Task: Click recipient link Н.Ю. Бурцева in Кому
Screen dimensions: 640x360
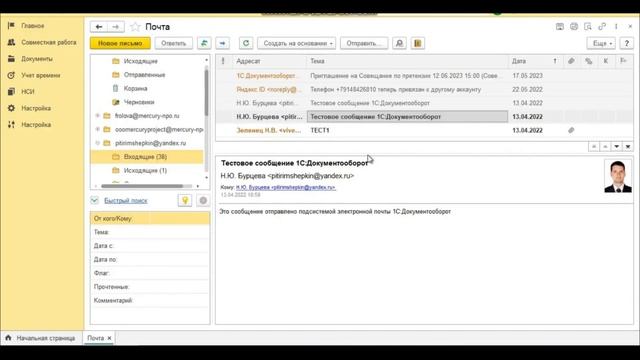Action: (x=286, y=187)
